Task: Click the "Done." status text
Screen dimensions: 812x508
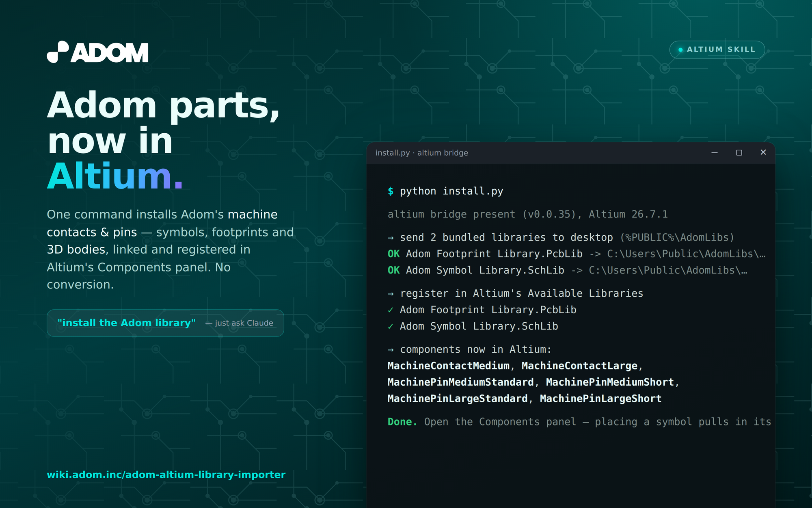Action: 402,422
